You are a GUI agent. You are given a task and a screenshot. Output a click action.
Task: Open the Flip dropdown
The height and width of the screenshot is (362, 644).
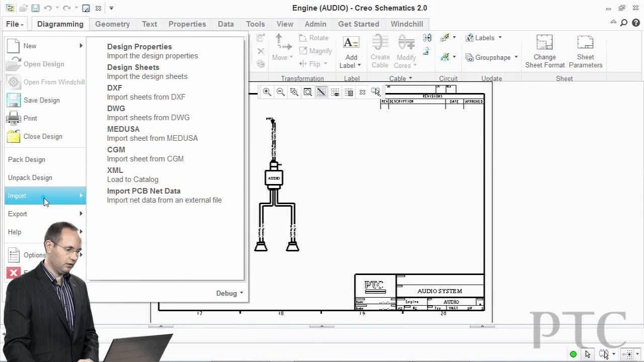pyautogui.click(x=325, y=64)
